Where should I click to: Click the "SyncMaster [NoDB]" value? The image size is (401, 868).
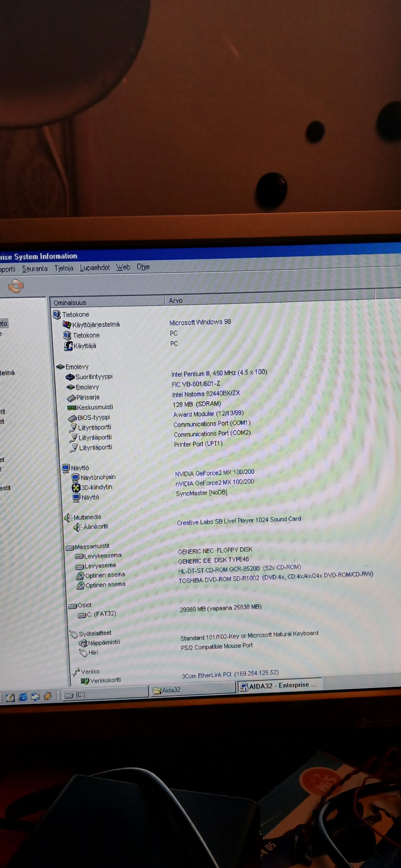(x=201, y=493)
